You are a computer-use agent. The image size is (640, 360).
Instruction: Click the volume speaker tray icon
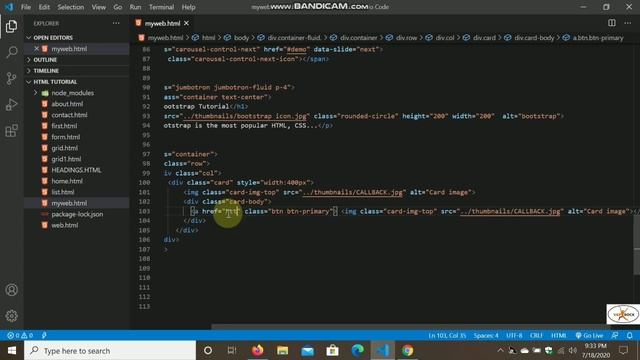click(x=573, y=350)
